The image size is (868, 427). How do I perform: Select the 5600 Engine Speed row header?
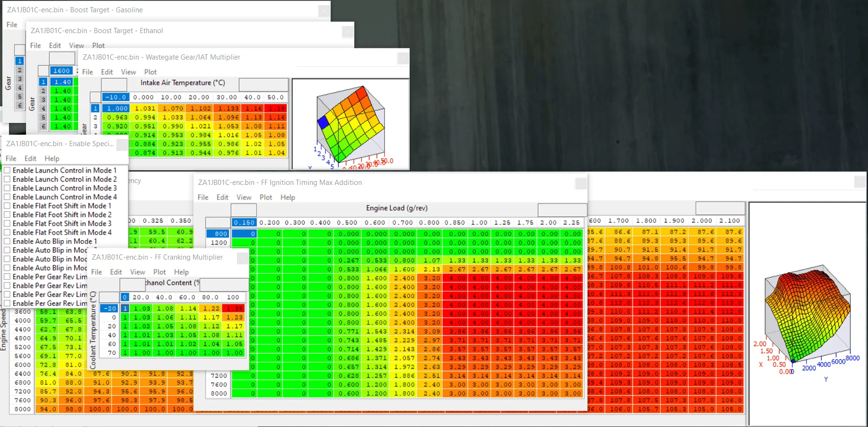tap(22, 356)
